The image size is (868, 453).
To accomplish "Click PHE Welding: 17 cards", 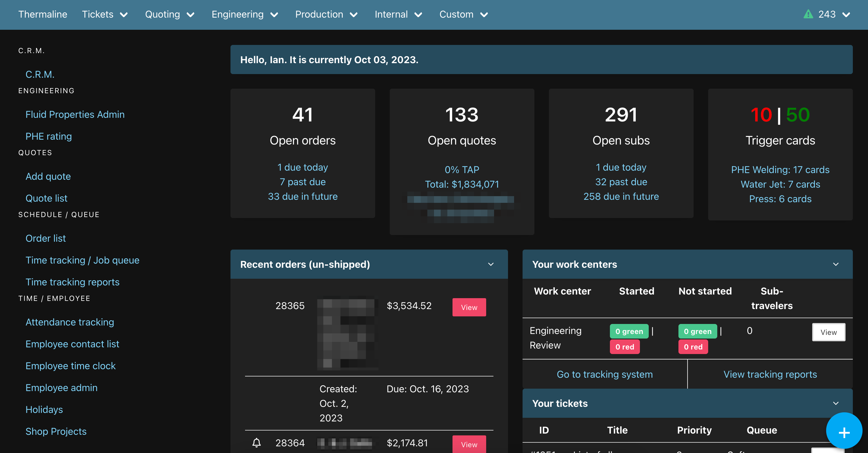I will [780, 170].
